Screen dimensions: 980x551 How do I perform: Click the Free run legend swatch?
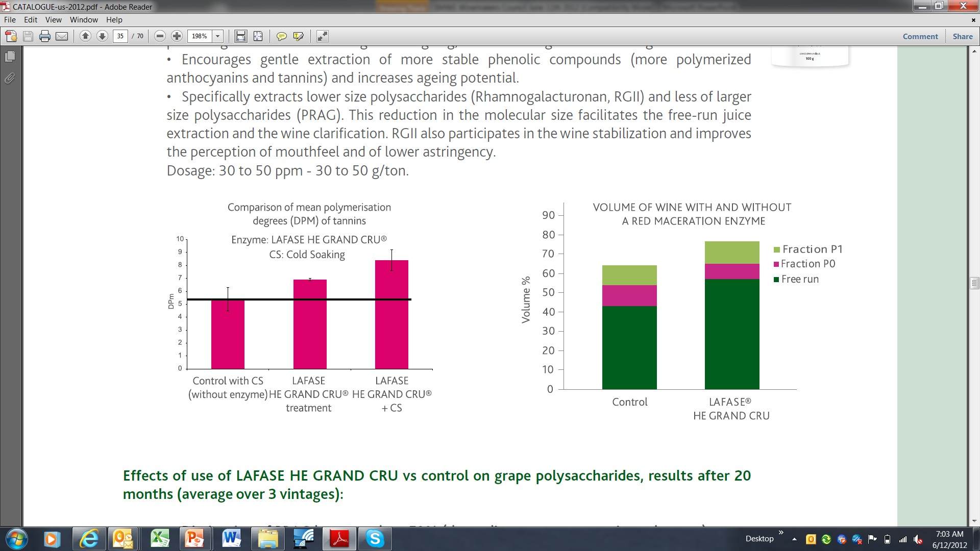777,280
